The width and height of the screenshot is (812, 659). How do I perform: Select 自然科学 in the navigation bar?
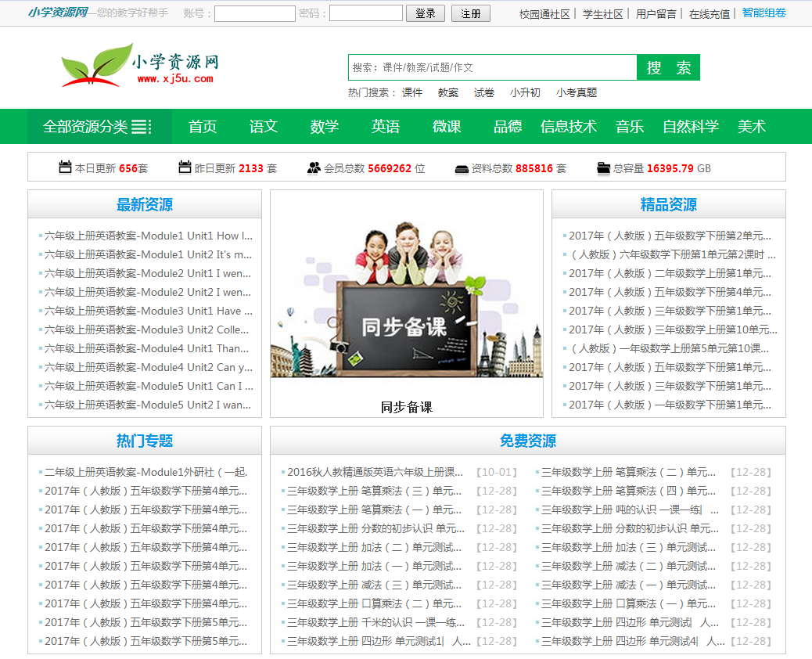click(691, 127)
